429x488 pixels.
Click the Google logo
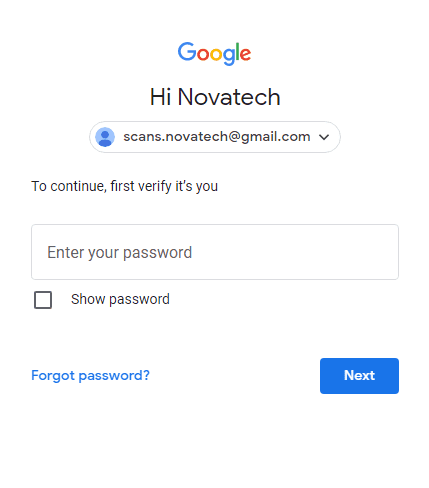(x=214, y=53)
